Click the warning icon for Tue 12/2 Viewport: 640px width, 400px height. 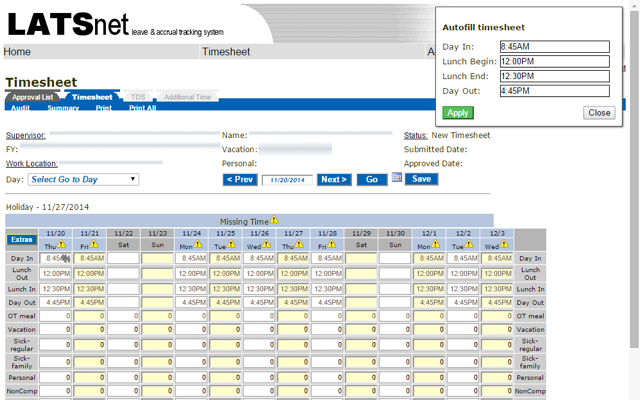[x=469, y=244]
